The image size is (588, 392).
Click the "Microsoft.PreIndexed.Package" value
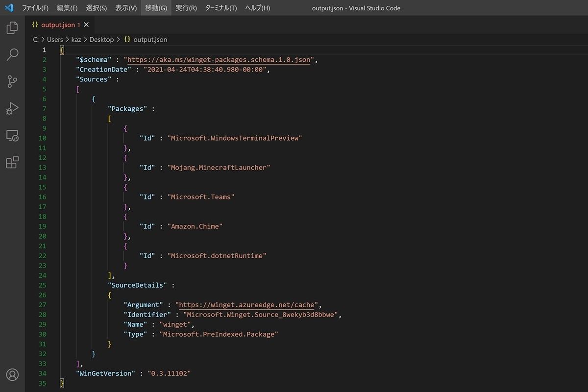click(x=219, y=334)
